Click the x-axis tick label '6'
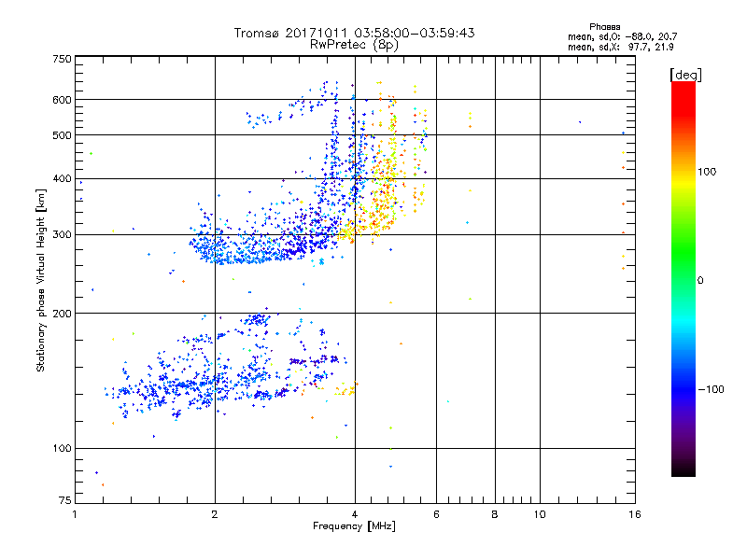This screenshot has width=747, height=560. (x=436, y=514)
